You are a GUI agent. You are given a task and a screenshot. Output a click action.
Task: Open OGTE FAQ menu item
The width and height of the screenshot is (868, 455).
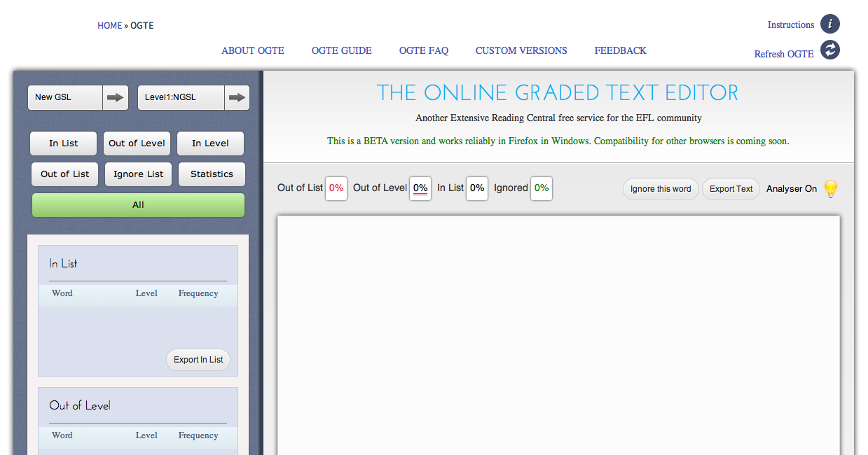[424, 50]
